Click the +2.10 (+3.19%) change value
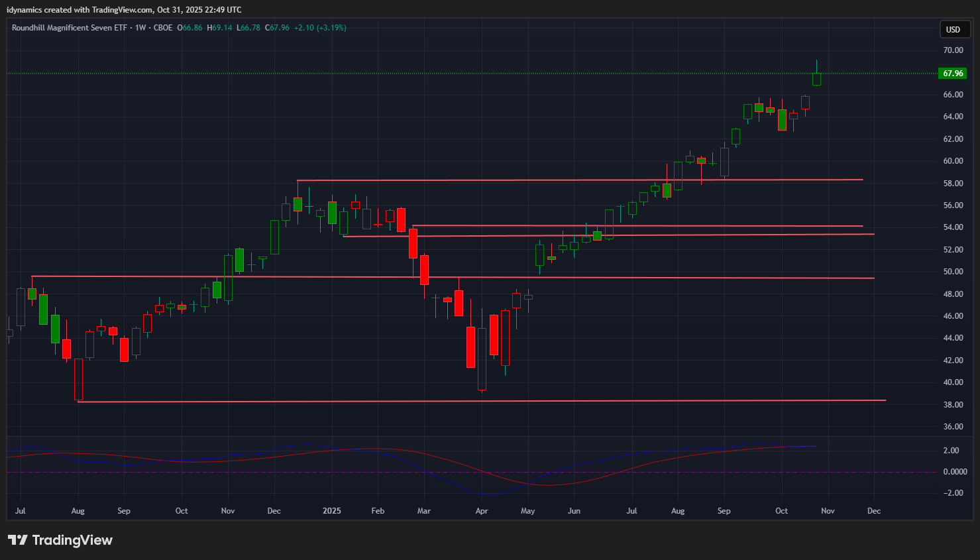The height and width of the screenshot is (560, 980). coord(320,28)
